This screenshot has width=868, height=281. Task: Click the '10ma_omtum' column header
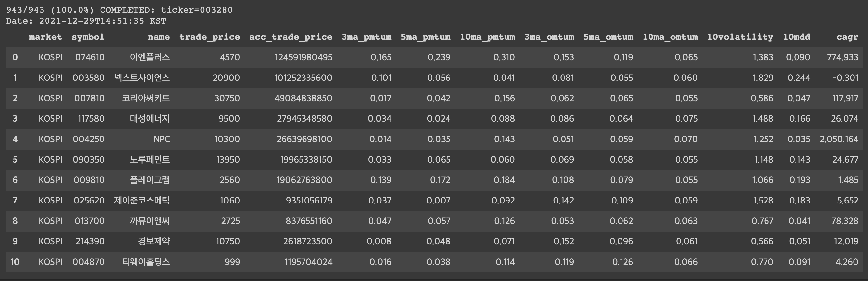tap(670, 37)
